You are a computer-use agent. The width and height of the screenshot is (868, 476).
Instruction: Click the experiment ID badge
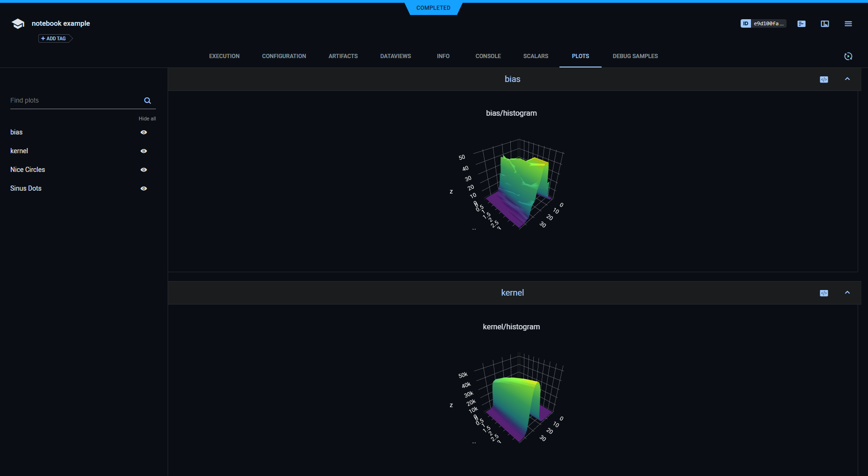click(x=763, y=23)
